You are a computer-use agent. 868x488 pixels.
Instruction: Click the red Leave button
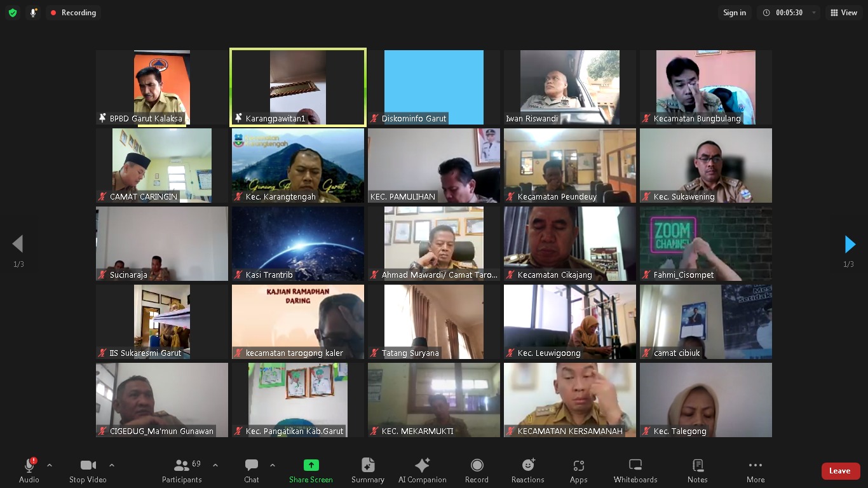point(840,471)
